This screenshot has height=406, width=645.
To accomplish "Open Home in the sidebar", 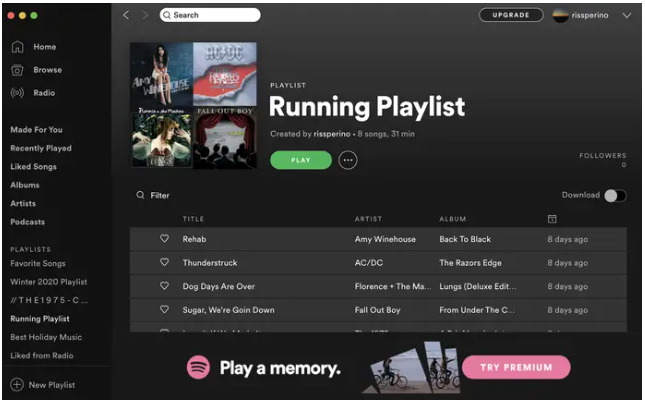I will (45, 47).
